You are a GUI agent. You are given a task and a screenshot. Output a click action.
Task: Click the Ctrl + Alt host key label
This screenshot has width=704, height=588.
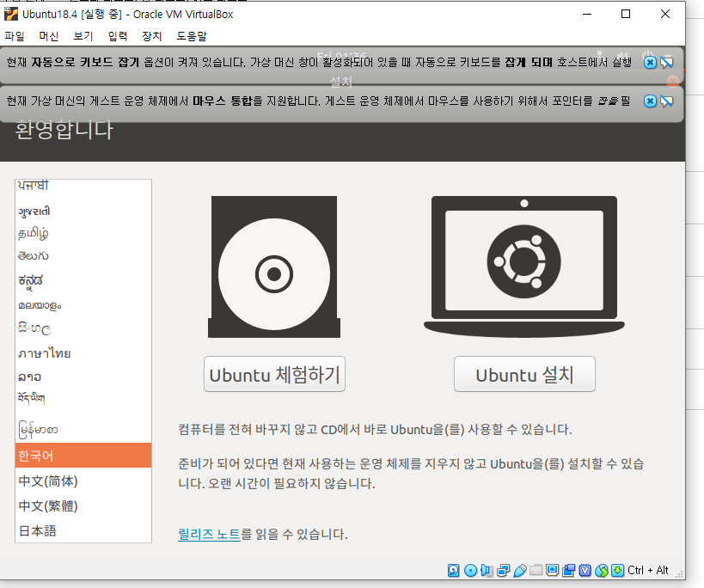[x=647, y=571]
